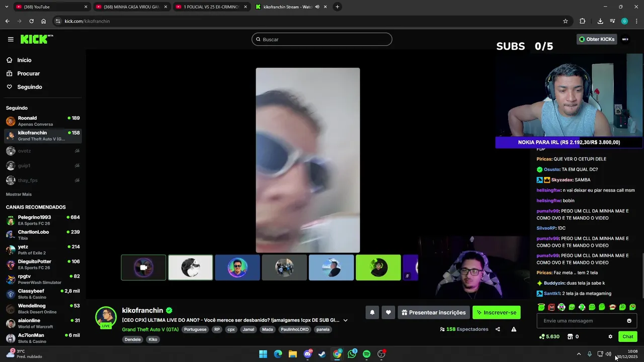Open the Windows Start menu
Viewport: 644px width, 362px height.
point(263,354)
